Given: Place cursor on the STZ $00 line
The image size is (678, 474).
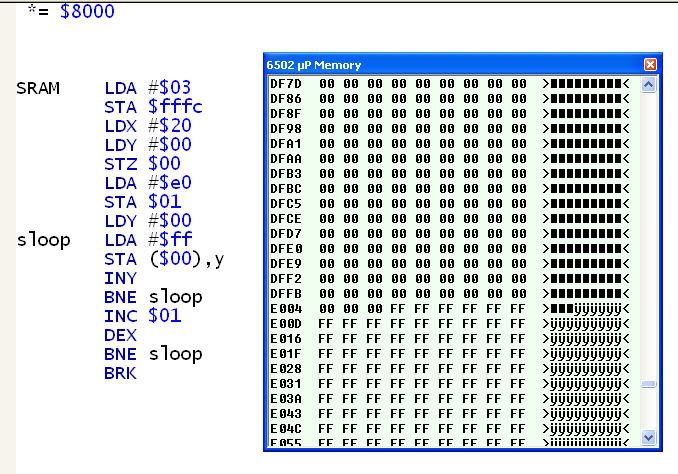Looking at the screenshot, I should point(142,164).
